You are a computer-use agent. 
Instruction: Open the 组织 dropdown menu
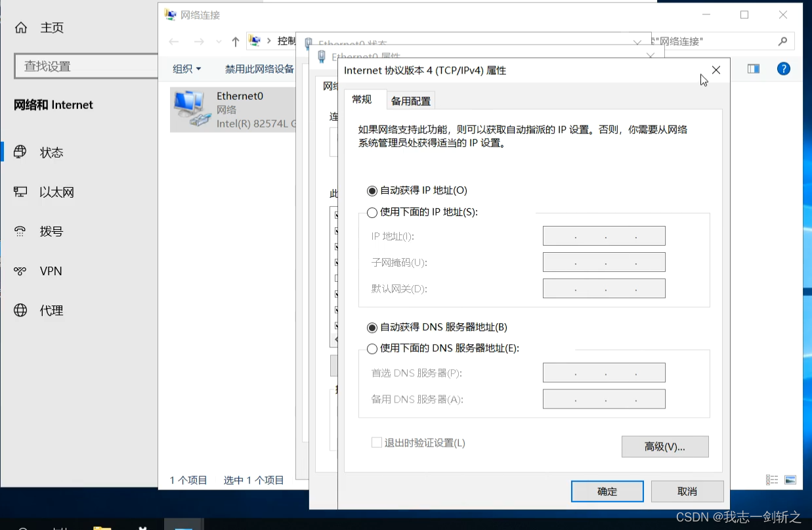coord(187,68)
